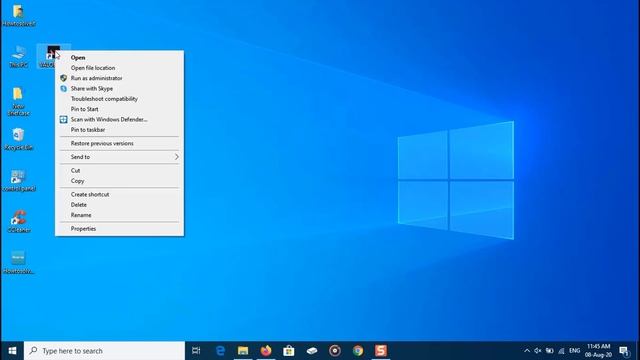
Task: Choose Pin to Start
Action: (x=119, y=109)
